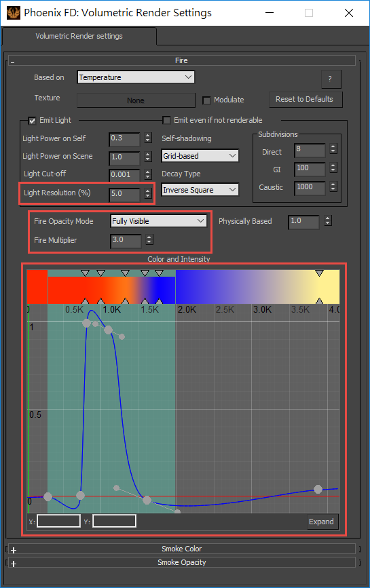Select the curve point near 1.0K at top
Viewport: 370px width, 588px height.
pyautogui.click(x=109, y=330)
